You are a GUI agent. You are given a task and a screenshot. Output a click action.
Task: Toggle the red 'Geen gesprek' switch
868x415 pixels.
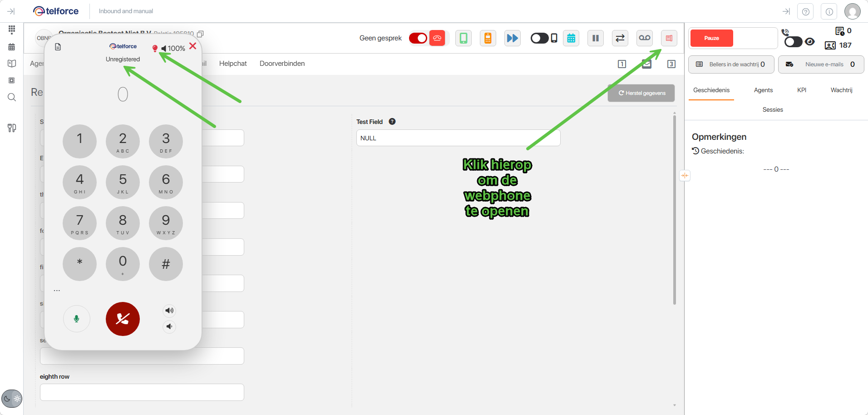[418, 38]
